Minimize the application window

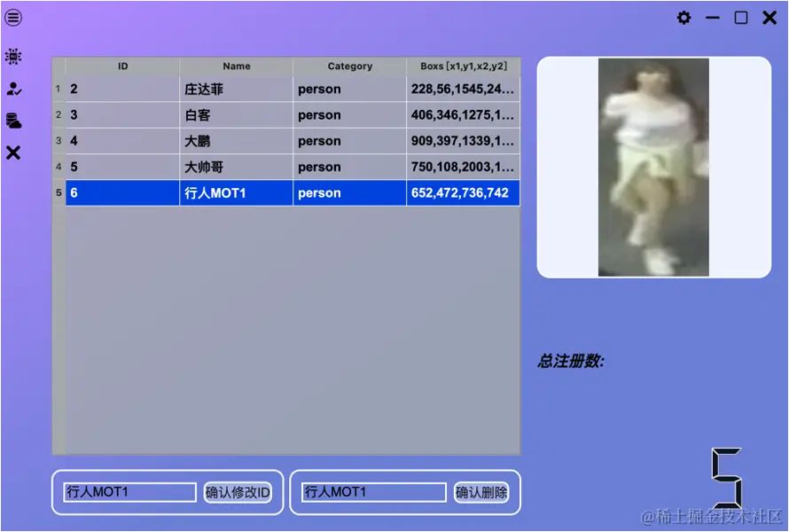[x=712, y=17]
